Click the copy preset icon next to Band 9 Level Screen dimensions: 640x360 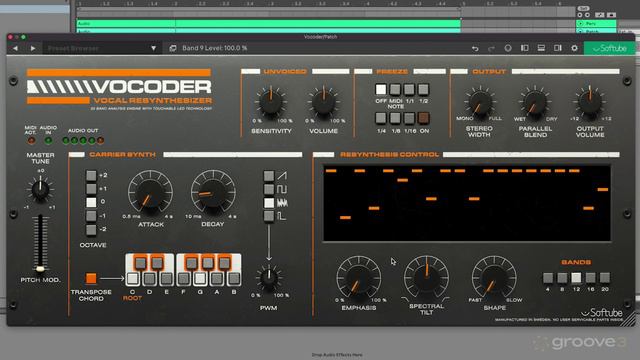click(x=173, y=48)
